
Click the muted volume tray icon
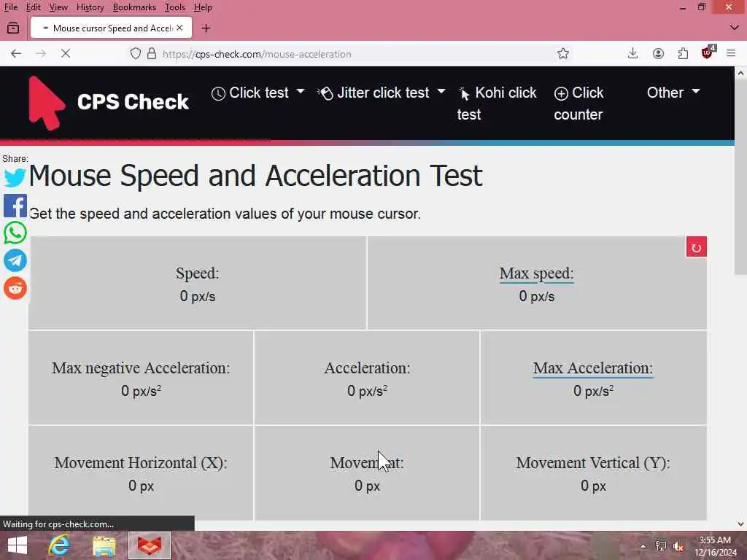click(678, 546)
